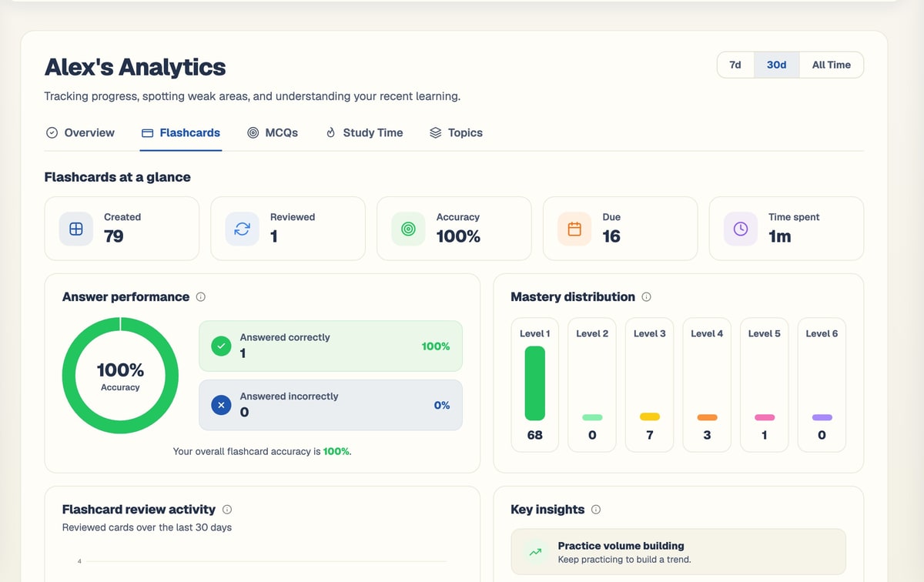This screenshot has width=924, height=582.
Task: Open the Answered correctly row
Action: pyautogui.click(x=331, y=346)
